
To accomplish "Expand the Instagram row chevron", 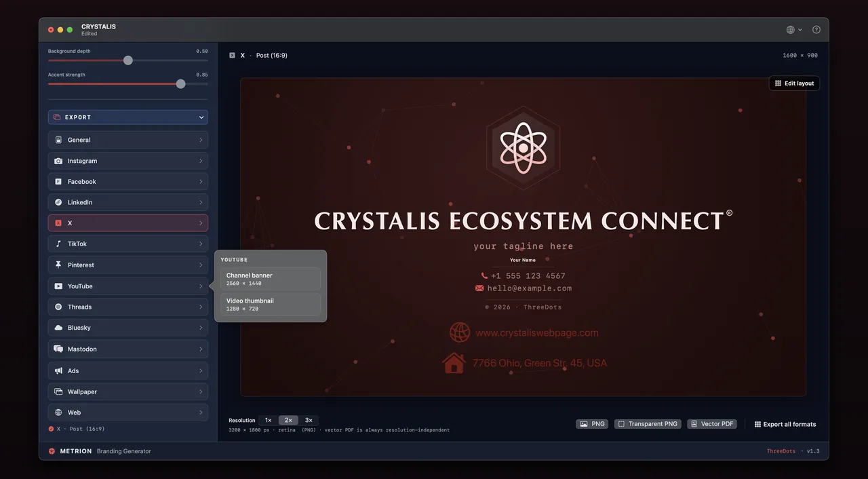I will click(201, 161).
